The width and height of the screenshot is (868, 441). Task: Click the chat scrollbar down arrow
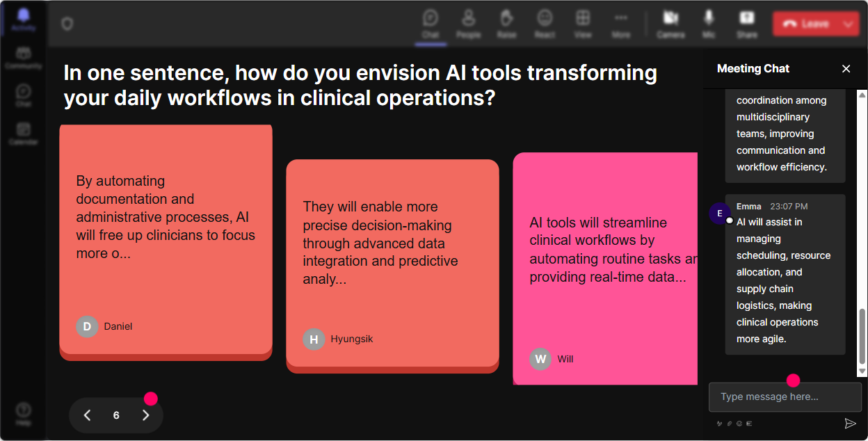[x=862, y=373]
